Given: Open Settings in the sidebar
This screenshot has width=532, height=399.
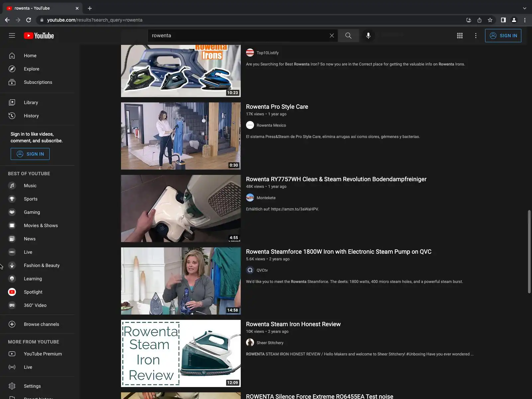Looking at the screenshot, I should [x=37, y=386].
